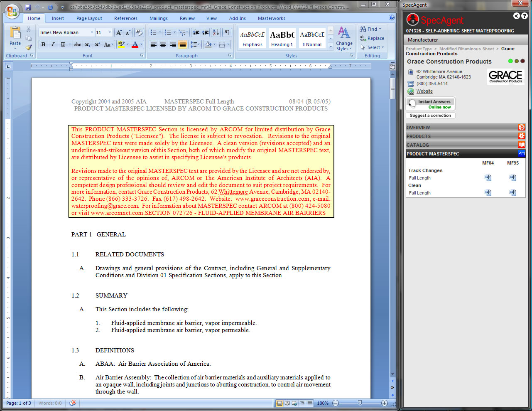Click the red font color button
Viewport: 532px width, 411px height.
pyautogui.click(x=135, y=44)
